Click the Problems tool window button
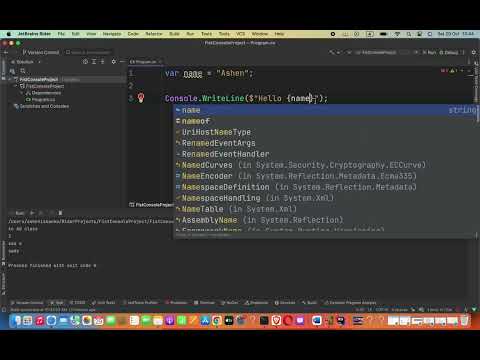The image size is (480, 360). [x=176, y=303]
